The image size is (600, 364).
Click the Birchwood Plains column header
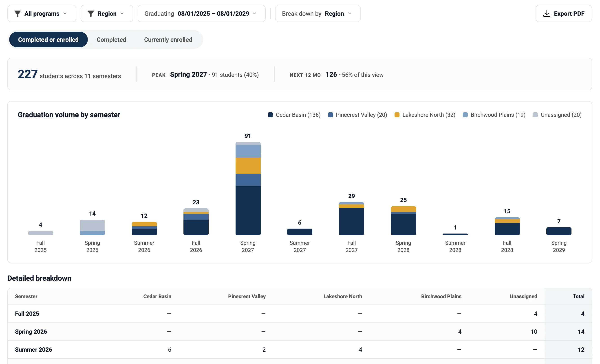click(441, 296)
